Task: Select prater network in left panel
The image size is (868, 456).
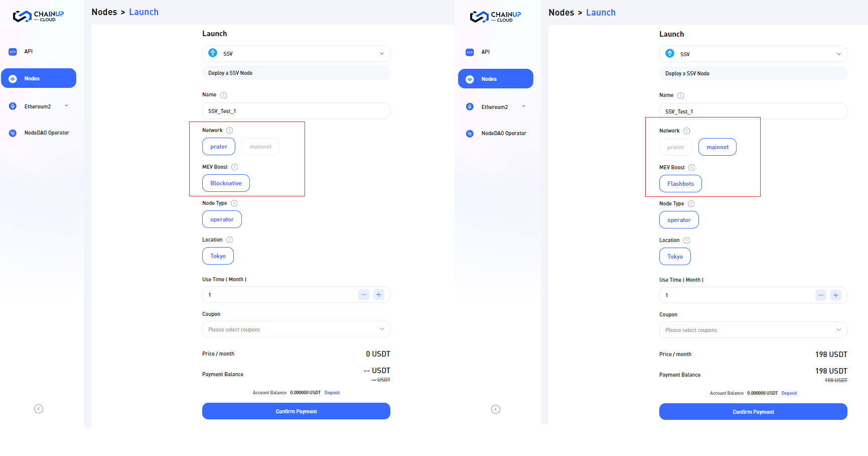Action: pos(219,147)
